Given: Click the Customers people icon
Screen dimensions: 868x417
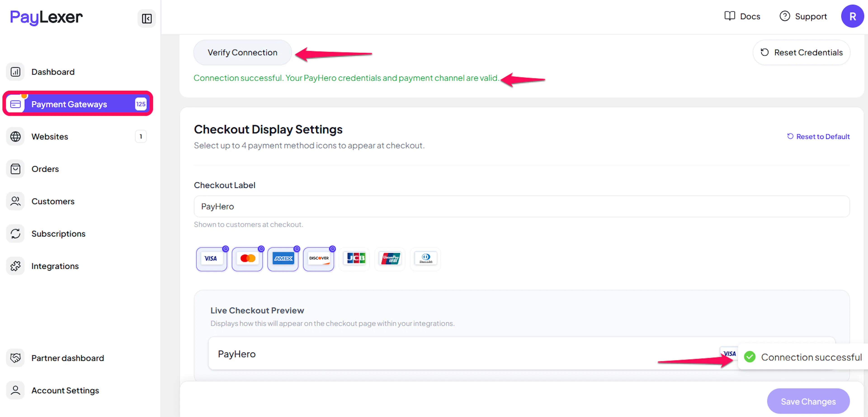Looking at the screenshot, I should (x=16, y=201).
